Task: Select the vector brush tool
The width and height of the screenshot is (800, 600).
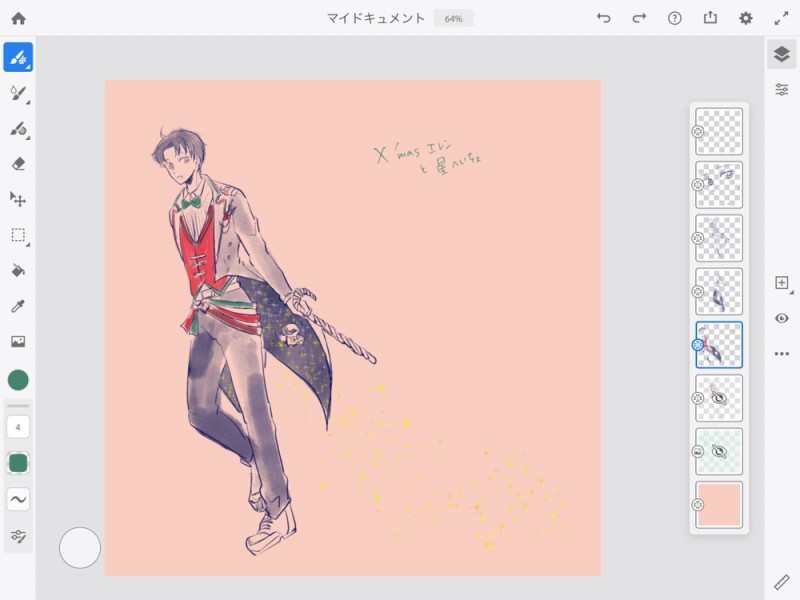Action: (x=18, y=129)
